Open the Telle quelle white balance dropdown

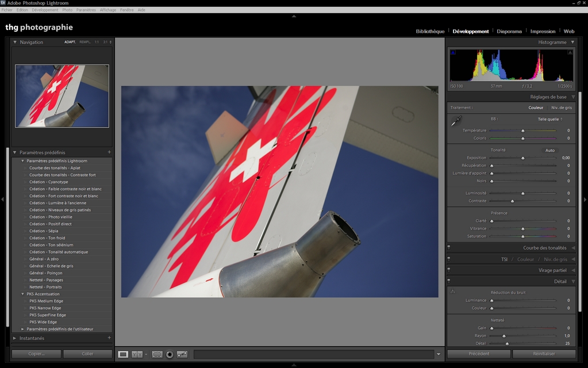pos(550,119)
